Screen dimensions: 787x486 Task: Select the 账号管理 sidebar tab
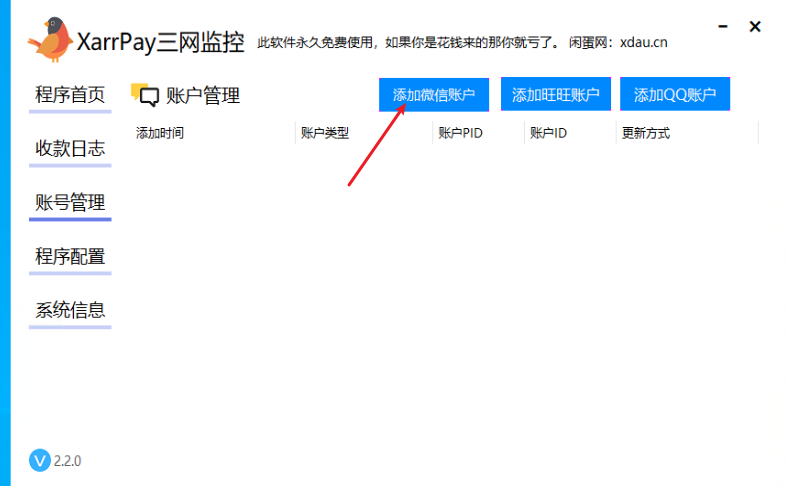click(70, 203)
